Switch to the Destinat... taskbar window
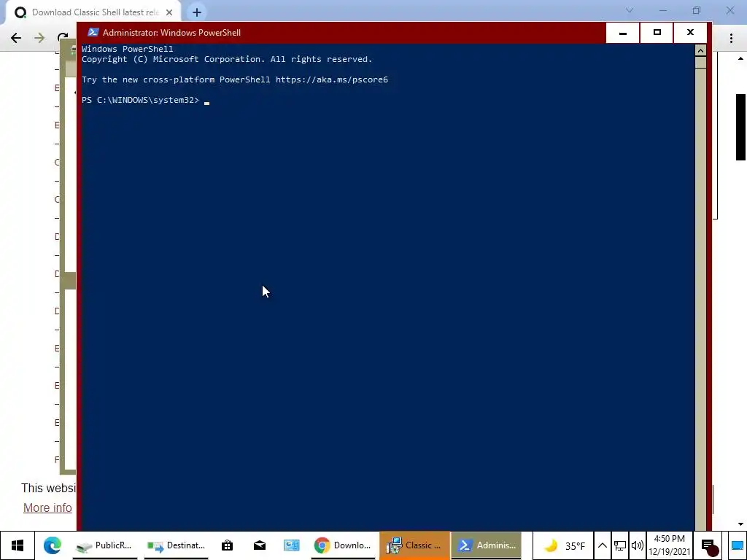747x560 pixels. tap(177, 545)
